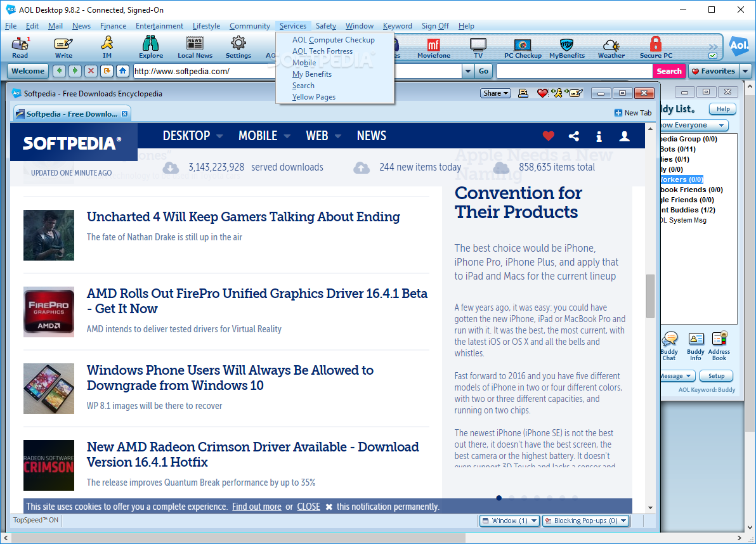Click the Weather toolbar icon

click(611, 47)
